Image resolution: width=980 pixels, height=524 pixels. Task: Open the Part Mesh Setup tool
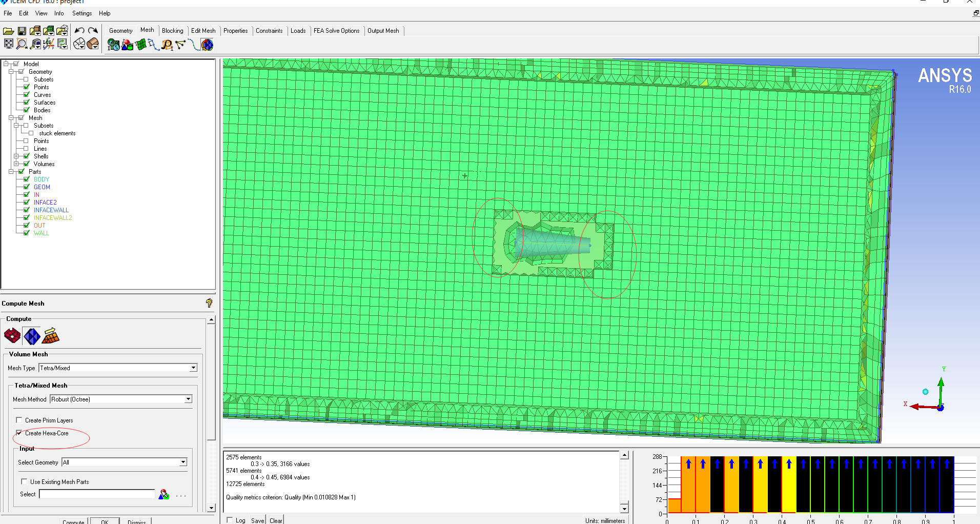[127, 45]
